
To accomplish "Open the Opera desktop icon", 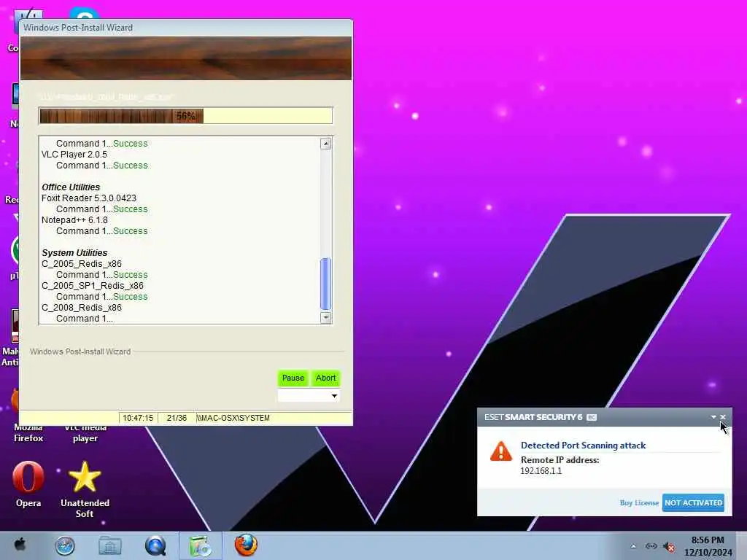I will click(28, 484).
